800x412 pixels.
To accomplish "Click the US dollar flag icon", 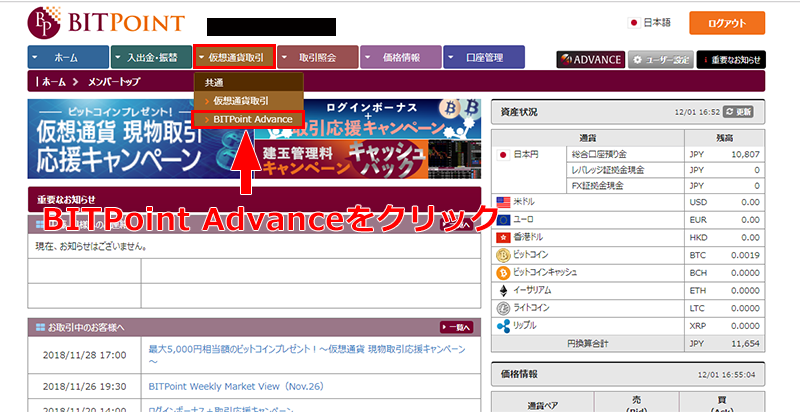I will [x=503, y=202].
